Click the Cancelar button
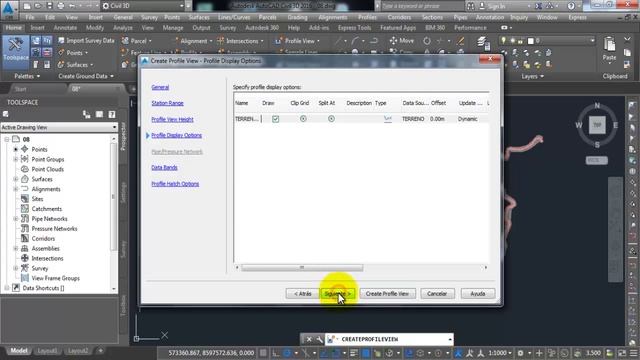 coord(437,293)
